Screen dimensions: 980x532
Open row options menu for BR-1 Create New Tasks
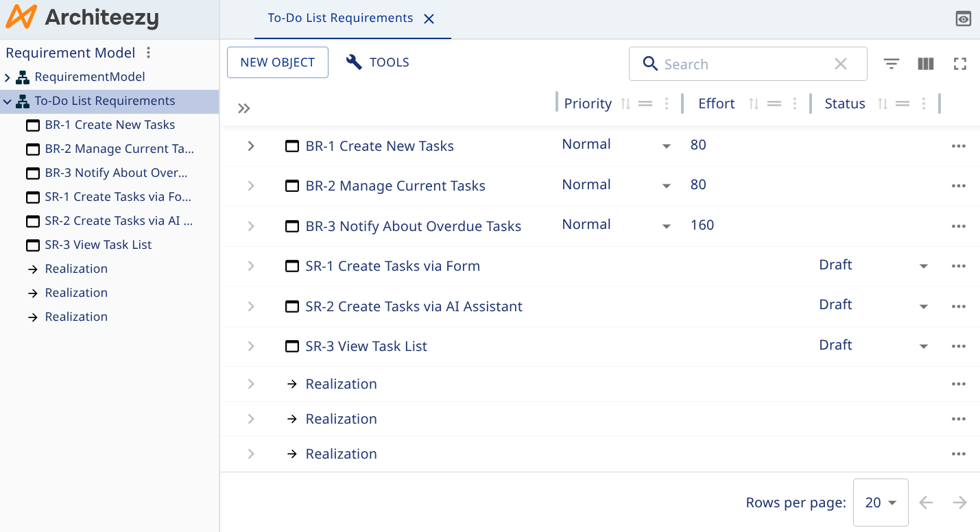(958, 145)
